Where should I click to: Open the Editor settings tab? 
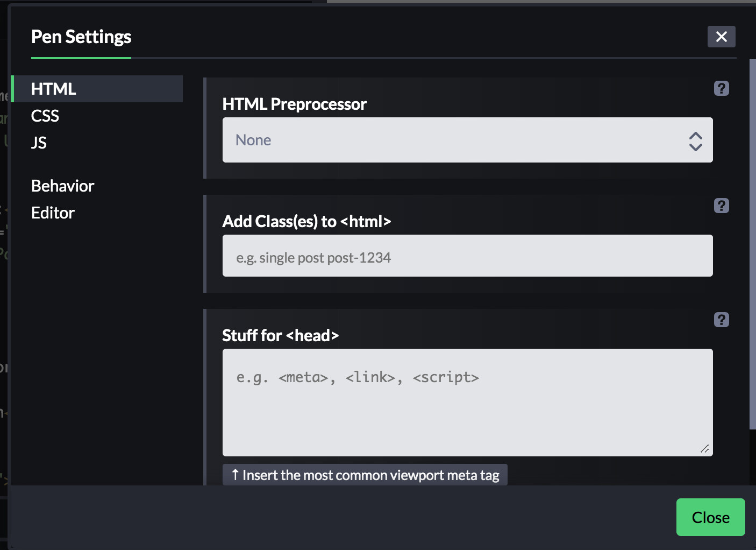53,213
